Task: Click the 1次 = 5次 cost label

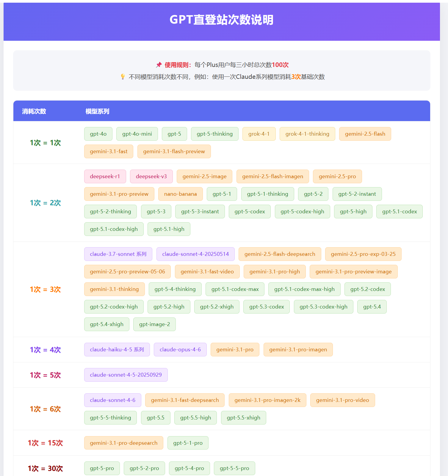Action: click(45, 375)
